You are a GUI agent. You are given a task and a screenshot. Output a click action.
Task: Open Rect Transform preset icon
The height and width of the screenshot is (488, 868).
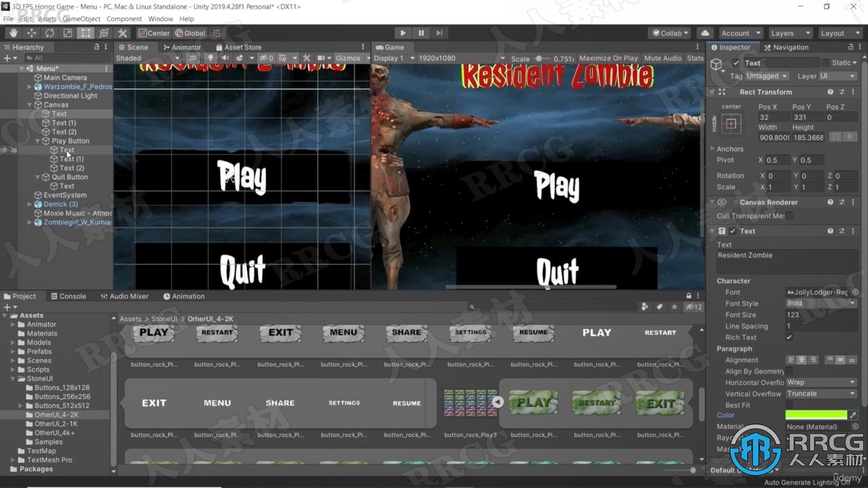(x=841, y=92)
